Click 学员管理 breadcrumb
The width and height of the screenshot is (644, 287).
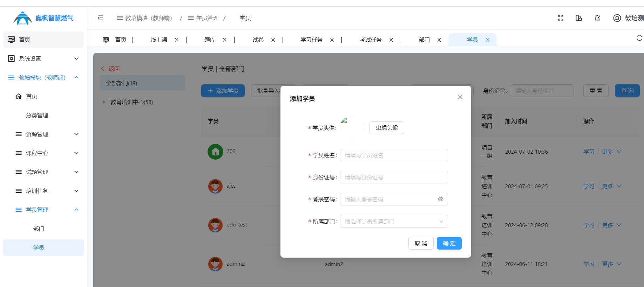tap(203, 18)
